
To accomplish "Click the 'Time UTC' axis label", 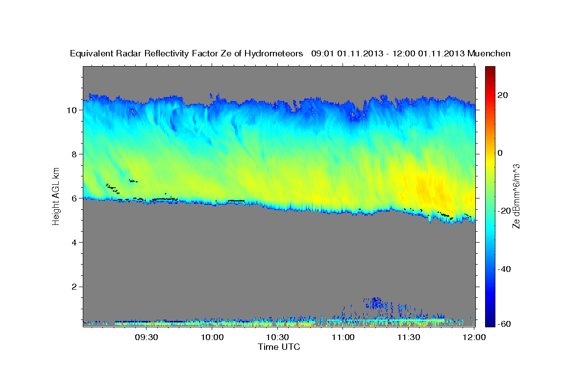I will pyautogui.click(x=279, y=347).
